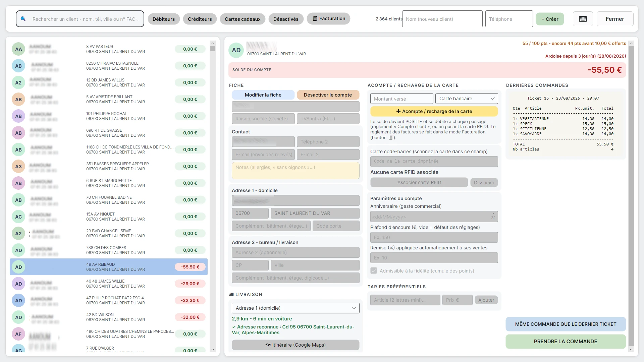Click Associer carte RFID
Screen dimensions: 644x362
[419, 182]
